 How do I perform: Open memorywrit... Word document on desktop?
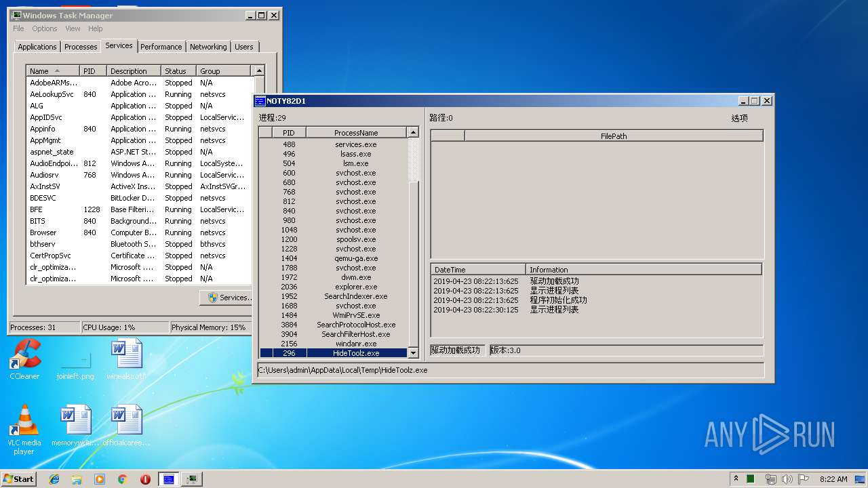point(75,426)
